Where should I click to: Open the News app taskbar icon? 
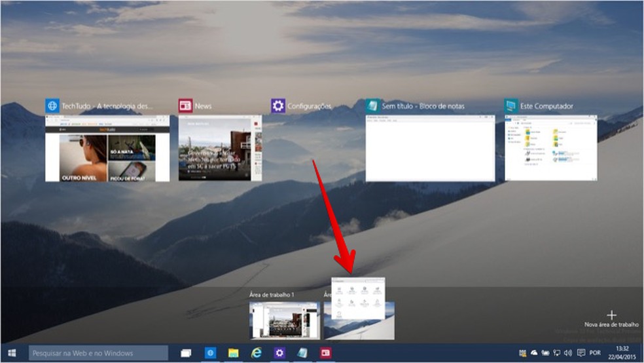(x=326, y=353)
